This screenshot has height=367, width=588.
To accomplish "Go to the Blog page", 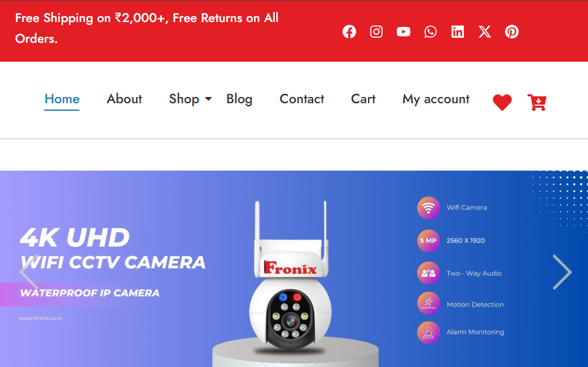I will click(x=239, y=99).
